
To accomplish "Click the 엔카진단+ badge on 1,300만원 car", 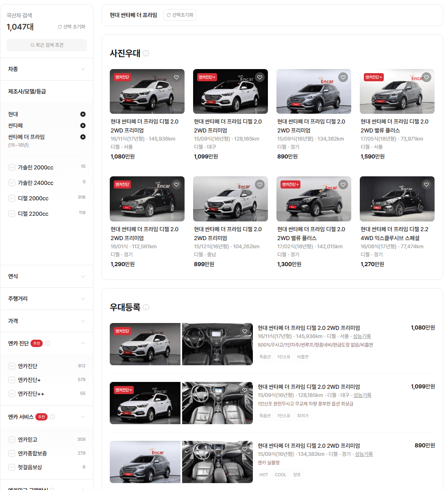I will [290, 184].
